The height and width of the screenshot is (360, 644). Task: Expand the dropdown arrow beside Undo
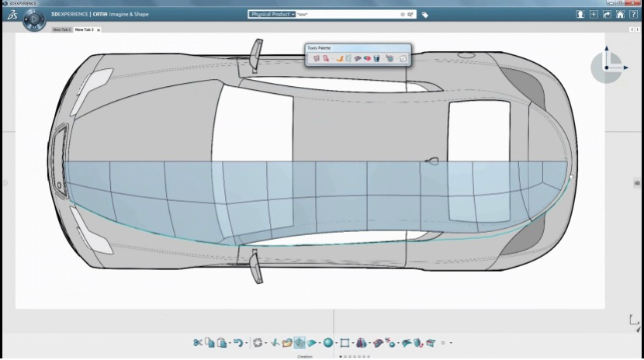coord(248,343)
